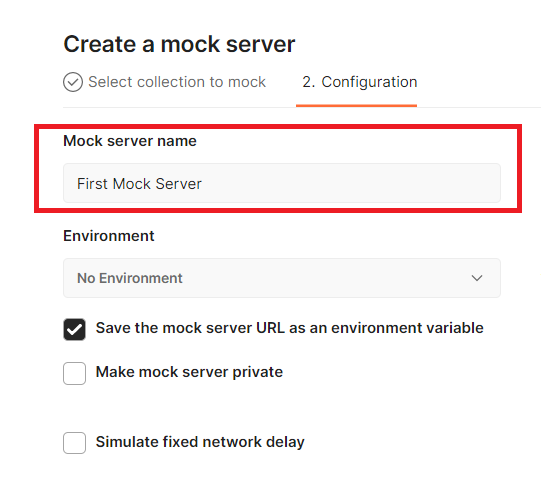Image resolution: width=541 pixels, height=481 pixels.
Task: Click the Simulate fixed network delay label
Action: [x=200, y=442]
